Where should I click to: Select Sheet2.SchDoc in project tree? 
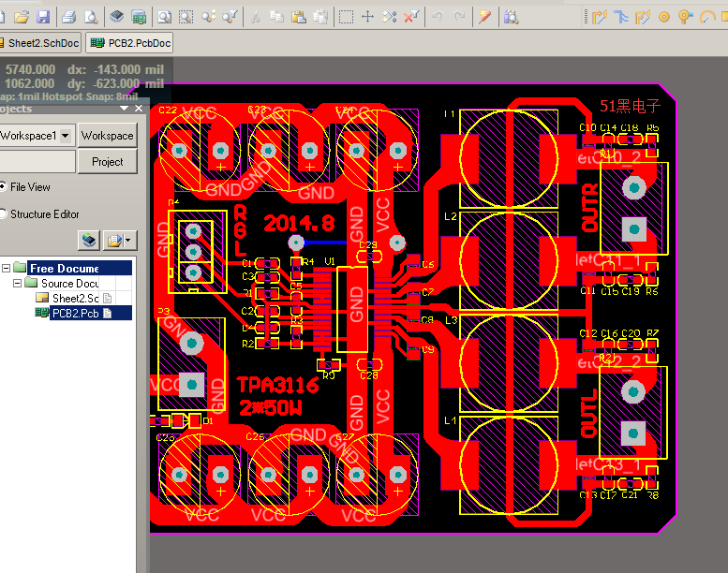click(x=75, y=298)
